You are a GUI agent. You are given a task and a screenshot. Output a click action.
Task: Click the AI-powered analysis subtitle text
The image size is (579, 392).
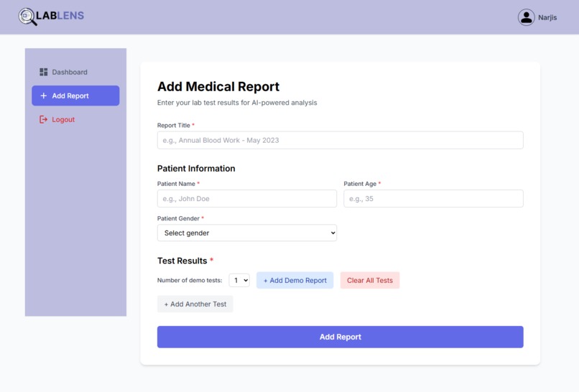click(x=237, y=103)
